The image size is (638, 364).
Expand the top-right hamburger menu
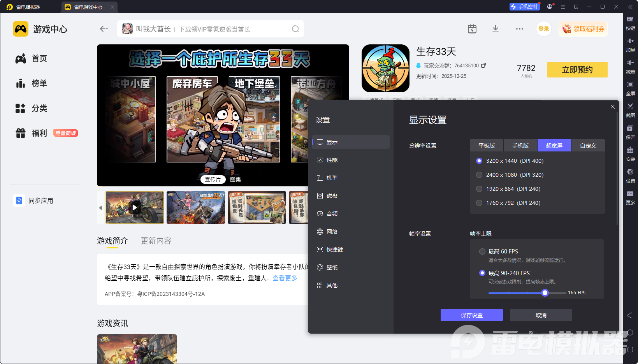(562, 7)
